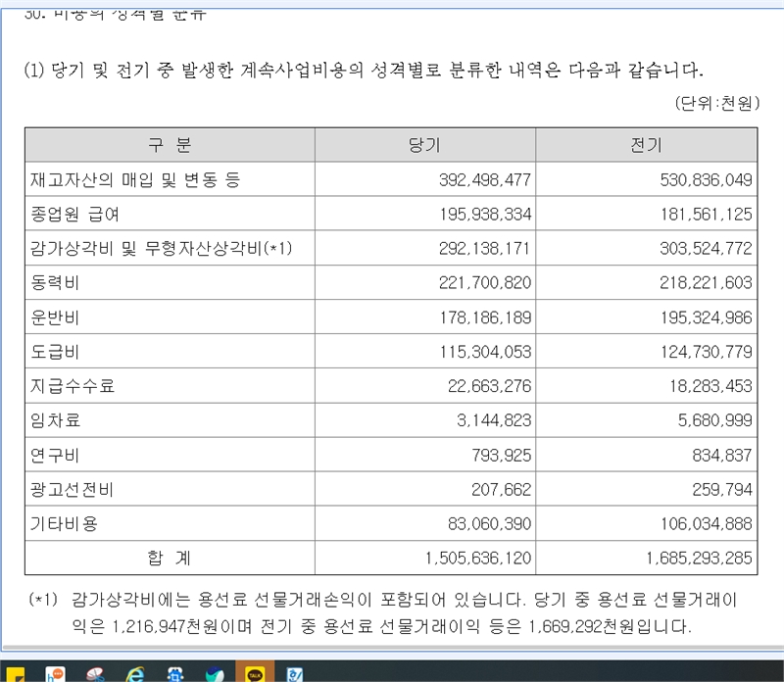The image size is (784, 682).
Task: Click the 전기 total 1,685,293,285 cell
Action: tap(700, 558)
